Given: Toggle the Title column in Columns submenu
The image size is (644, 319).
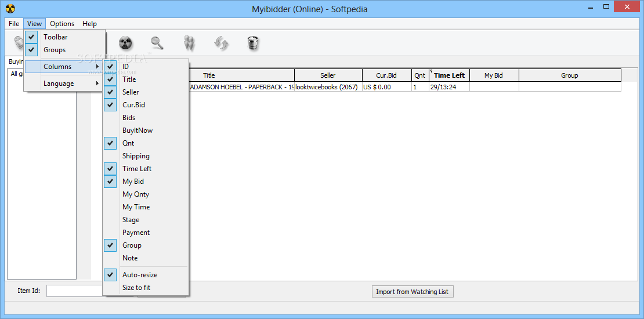Looking at the screenshot, I should [x=146, y=79].
